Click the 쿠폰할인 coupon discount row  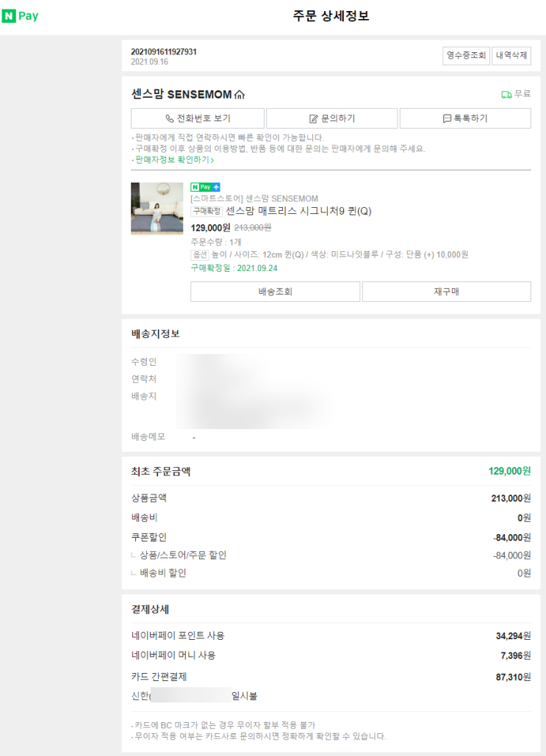pos(149,537)
